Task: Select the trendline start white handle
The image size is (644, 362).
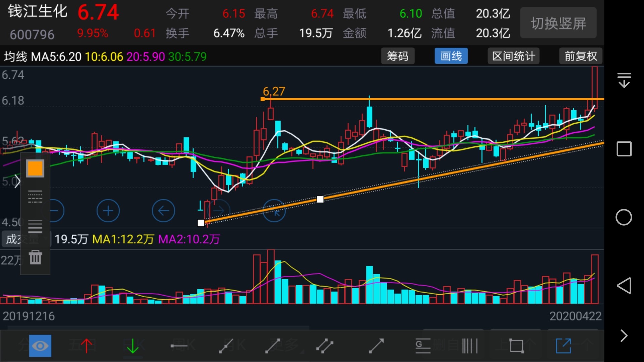Action: (x=201, y=223)
